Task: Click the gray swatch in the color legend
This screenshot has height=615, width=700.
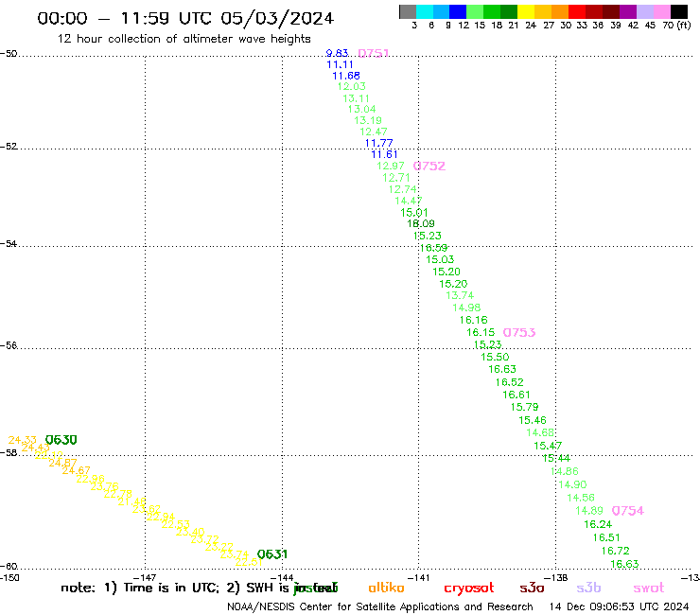Action: pos(408,11)
